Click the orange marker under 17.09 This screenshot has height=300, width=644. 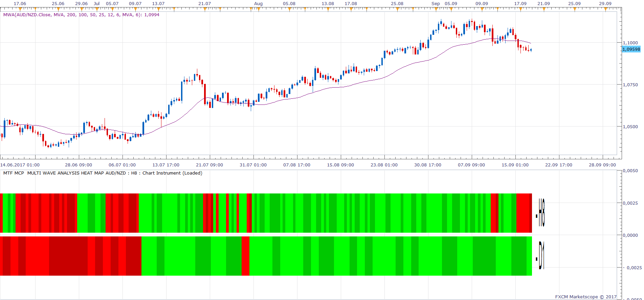pos(520,9)
